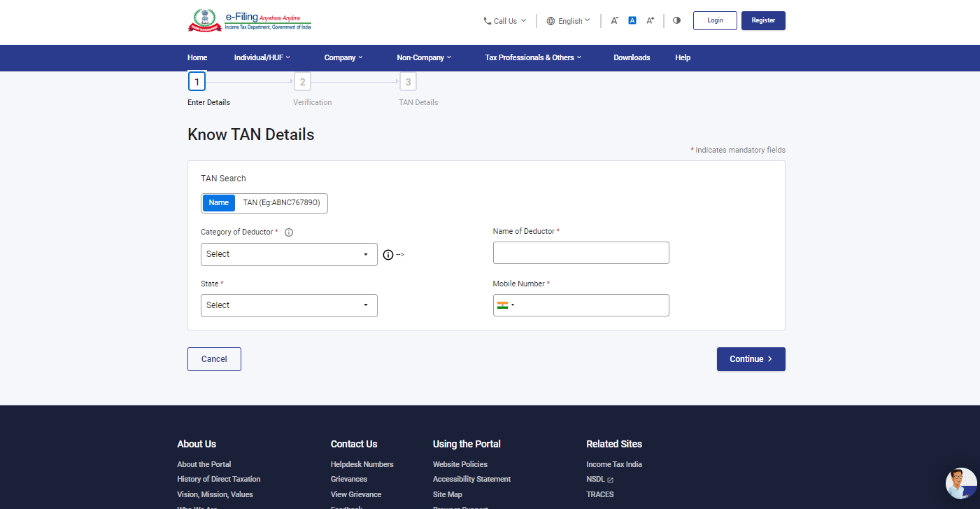Screen dimensions: 980x509
Task: Expand the State dropdown
Action: 289,306
